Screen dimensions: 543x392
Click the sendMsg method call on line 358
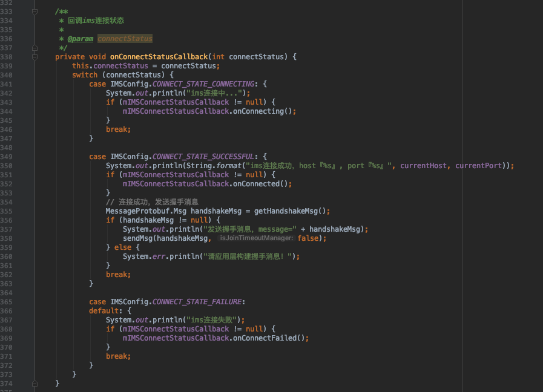tap(137, 238)
